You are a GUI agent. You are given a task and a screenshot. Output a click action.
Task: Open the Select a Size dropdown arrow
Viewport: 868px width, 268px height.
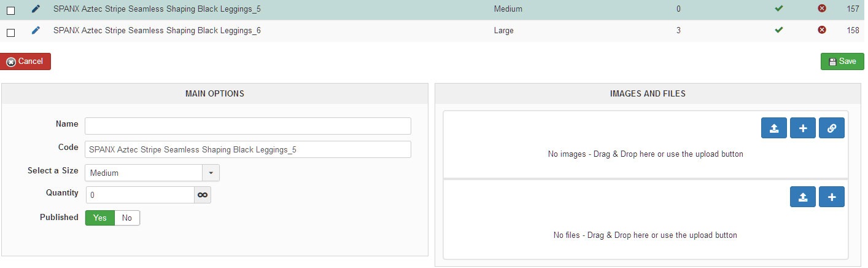click(x=211, y=173)
